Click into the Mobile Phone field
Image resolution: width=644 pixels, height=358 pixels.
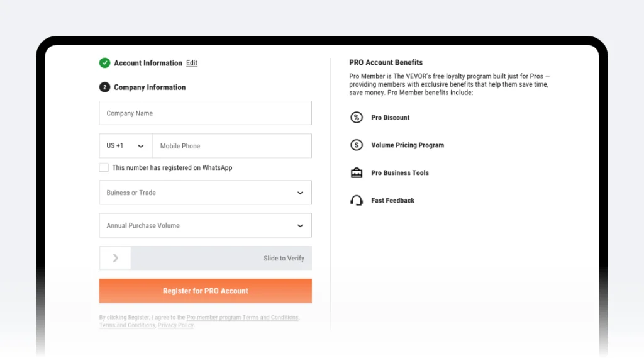point(231,146)
